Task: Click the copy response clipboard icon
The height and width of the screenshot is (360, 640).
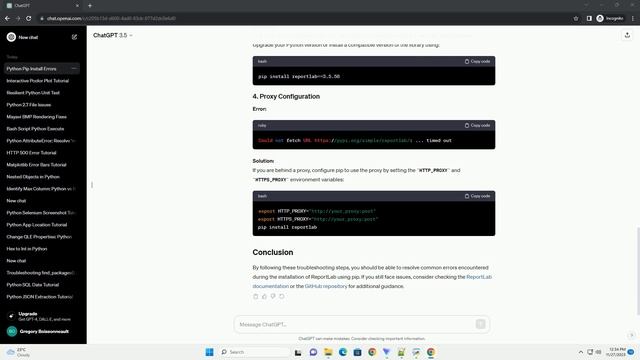Action: pyautogui.click(x=256, y=296)
